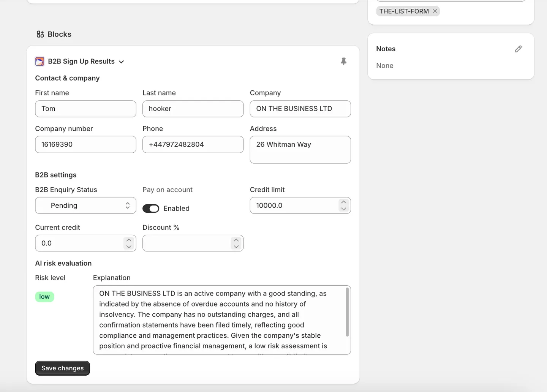Decrease the Current credit value

click(129, 247)
